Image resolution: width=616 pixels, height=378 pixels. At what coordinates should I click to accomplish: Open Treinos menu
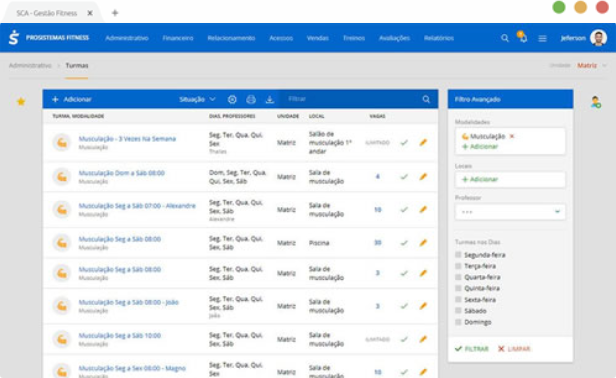click(x=354, y=38)
